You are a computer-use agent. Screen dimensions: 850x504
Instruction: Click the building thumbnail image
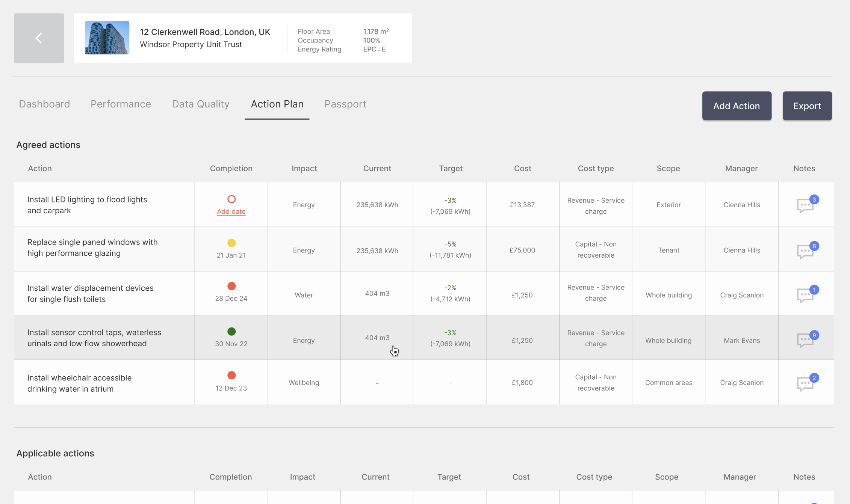tap(107, 38)
